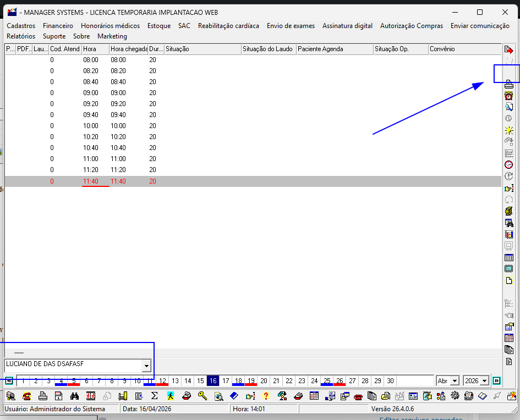Click the ringing red telephone icon
Screen dimensions: 520x420
tap(26, 396)
